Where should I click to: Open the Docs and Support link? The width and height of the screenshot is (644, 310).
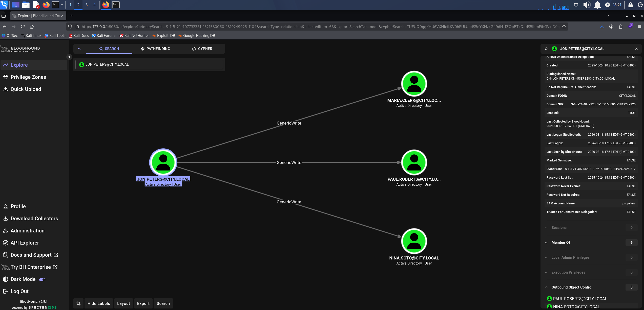[34, 255]
